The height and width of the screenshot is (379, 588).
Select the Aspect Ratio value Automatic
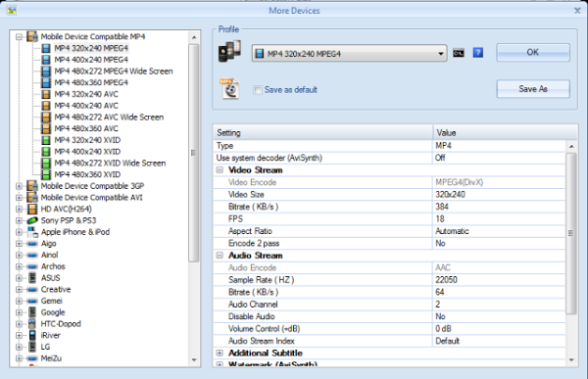499,231
